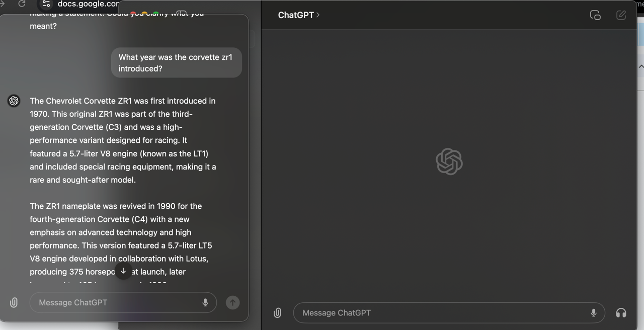644x330 pixels.
Task: Click the user message about corvette zr1
Action: pyautogui.click(x=177, y=63)
